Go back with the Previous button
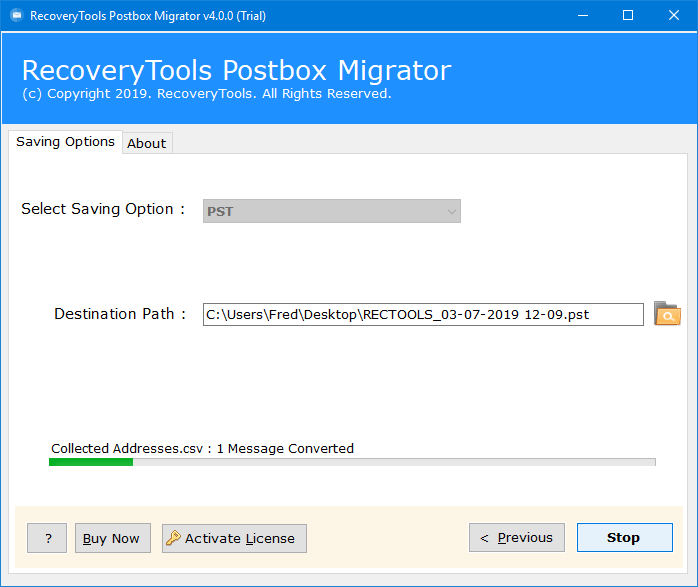The image size is (698, 587). [517, 538]
